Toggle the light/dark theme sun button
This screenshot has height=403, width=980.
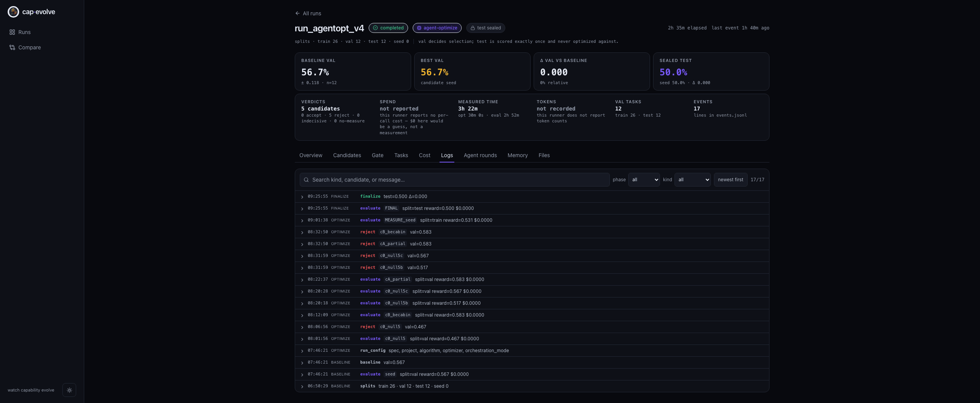click(x=69, y=390)
